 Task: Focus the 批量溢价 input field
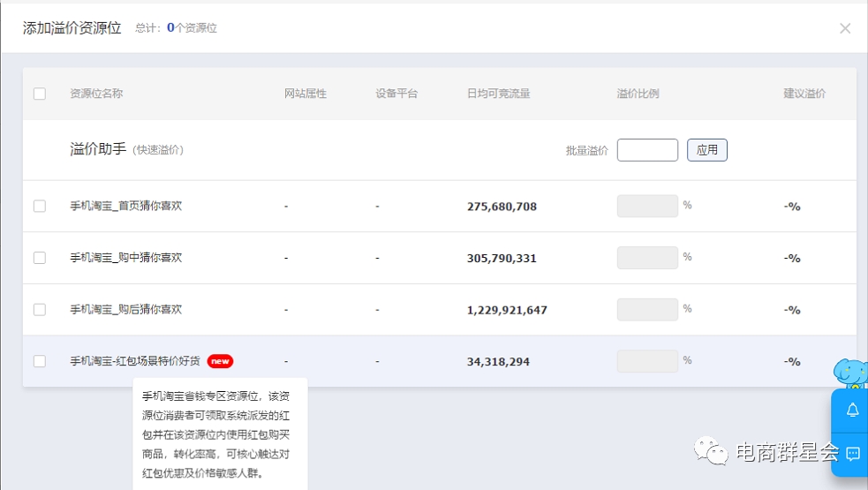[x=647, y=150]
